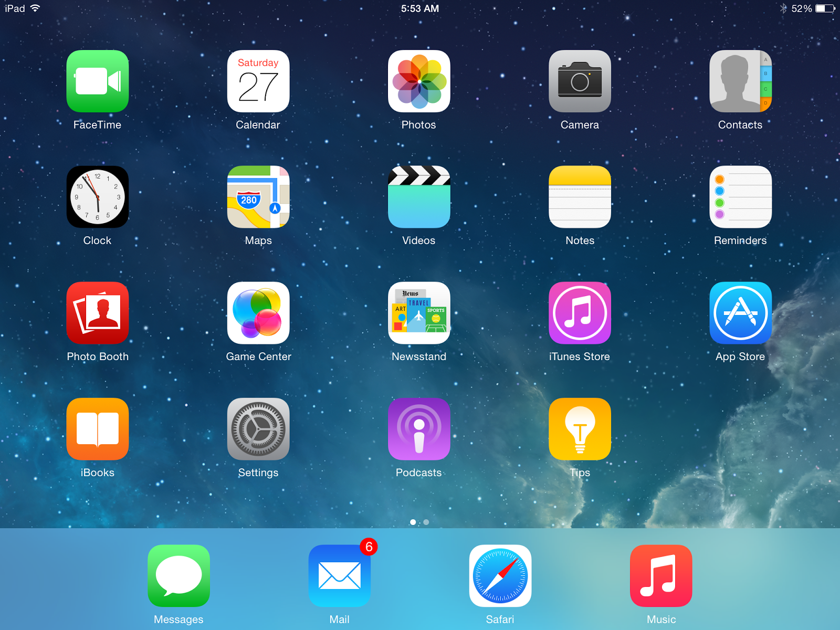Open Settings
This screenshot has width=840, height=630.
coord(258,429)
